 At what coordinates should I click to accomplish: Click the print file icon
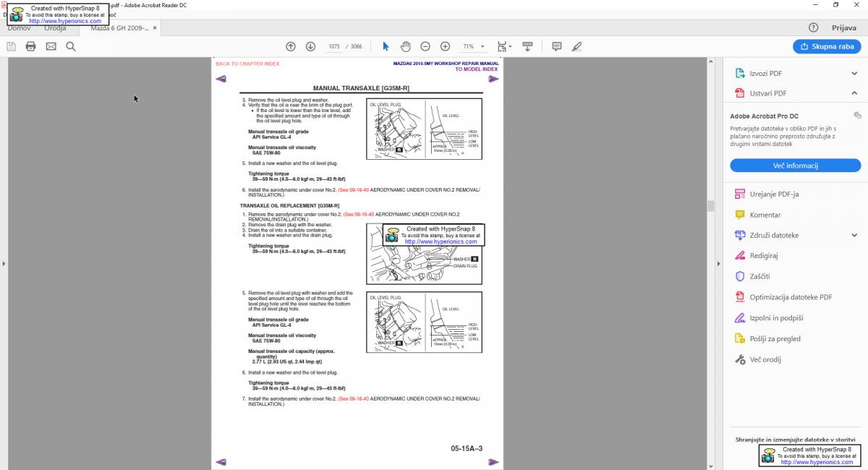click(x=30, y=46)
